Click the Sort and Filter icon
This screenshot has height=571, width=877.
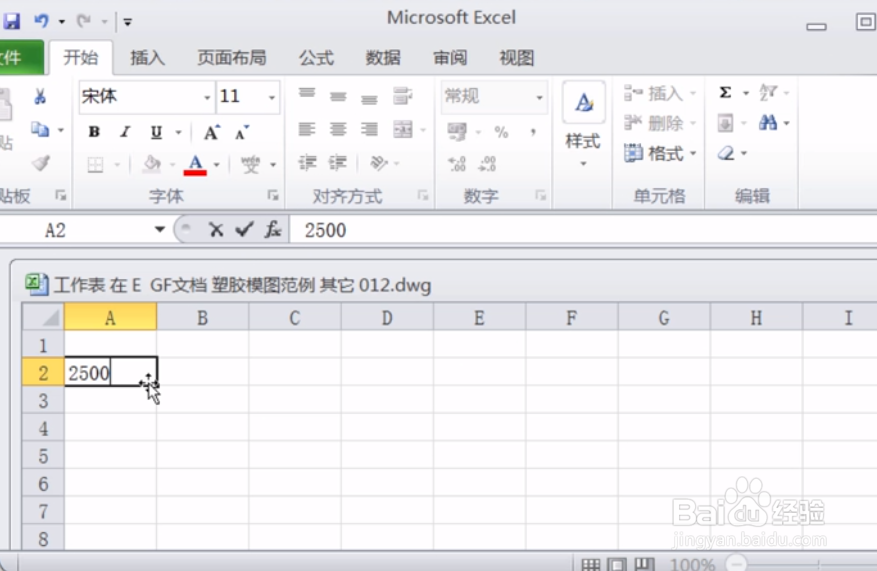click(768, 92)
